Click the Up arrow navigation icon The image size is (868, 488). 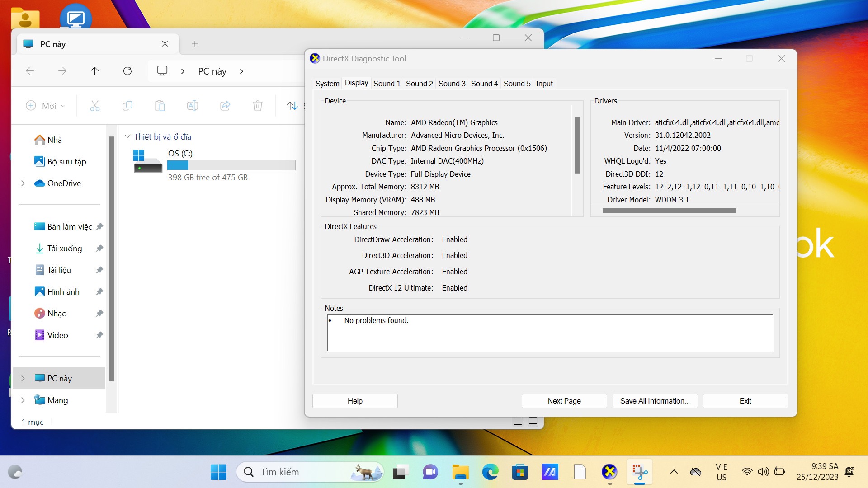tap(94, 71)
